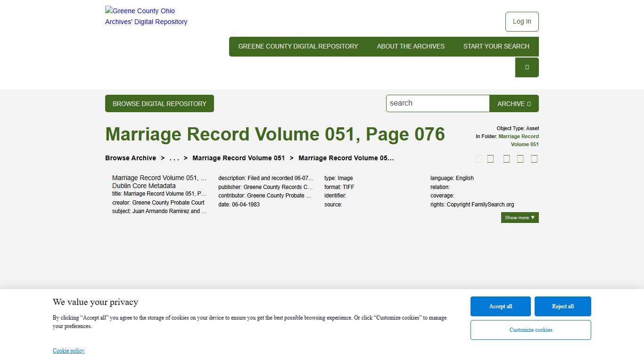This screenshot has width=644, height=362.
Task: Click the second square icon below Volume 051 folder
Action: pos(490,159)
